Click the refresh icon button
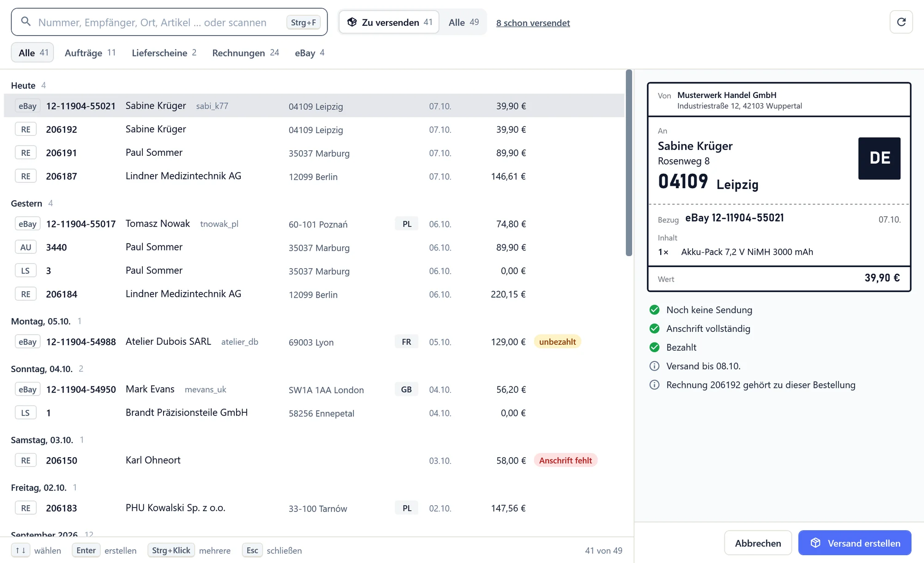 pyautogui.click(x=901, y=22)
